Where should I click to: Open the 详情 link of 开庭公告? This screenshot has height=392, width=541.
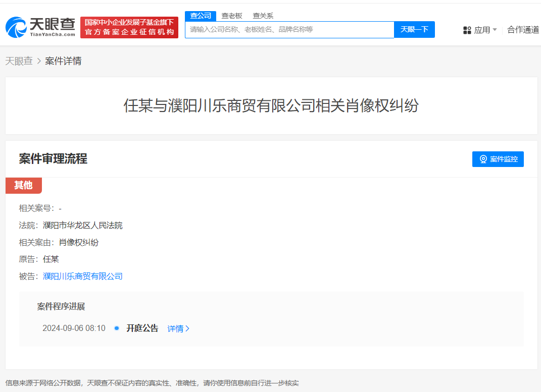coord(175,328)
